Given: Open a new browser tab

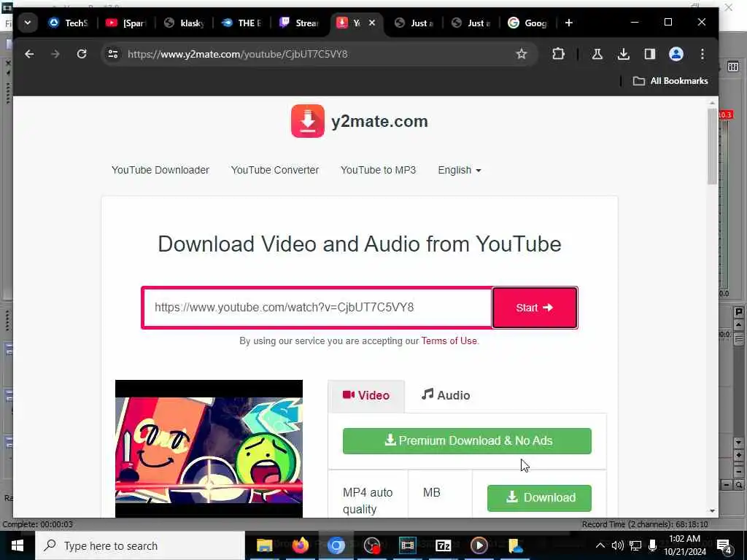Looking at the screenshot, I should click(x=569, y=23).
